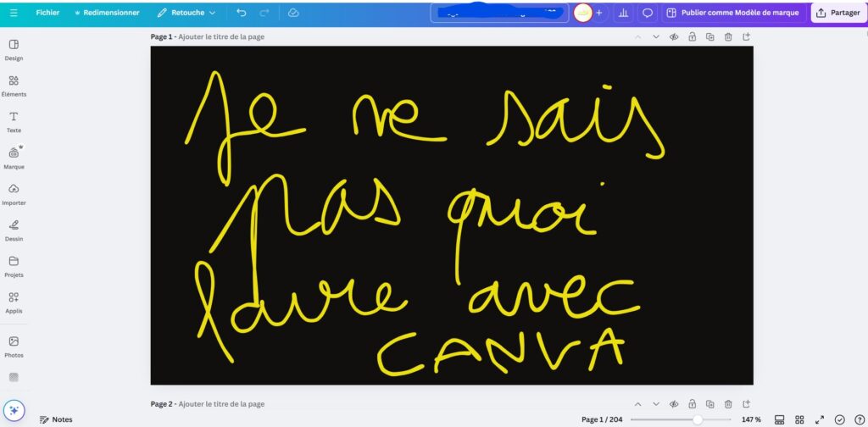This screenshot has height=427, width=868.
Task: Select the yellow handwriting on the canvas
Action: pyautogui.click(x=424, y=224)
